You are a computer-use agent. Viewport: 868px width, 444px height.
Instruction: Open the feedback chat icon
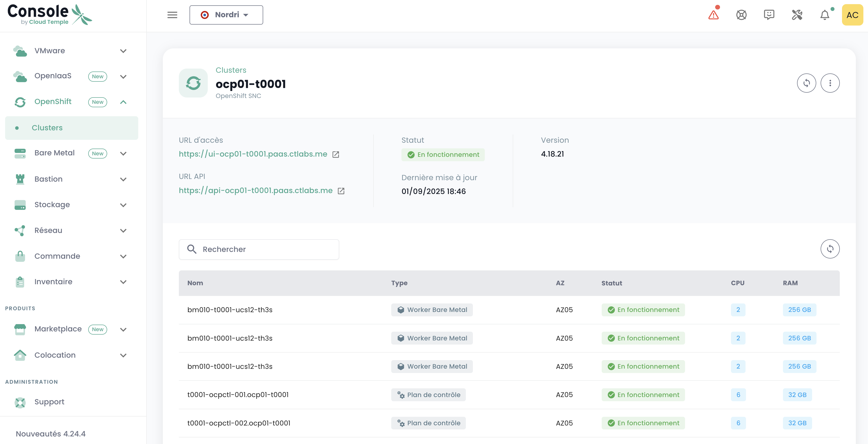[769, 15]
